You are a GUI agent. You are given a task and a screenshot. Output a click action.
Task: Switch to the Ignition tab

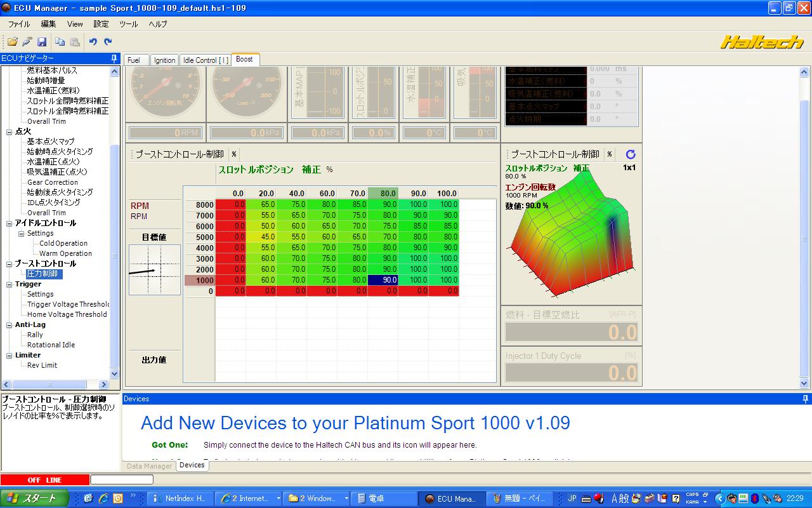click(165, 60)
